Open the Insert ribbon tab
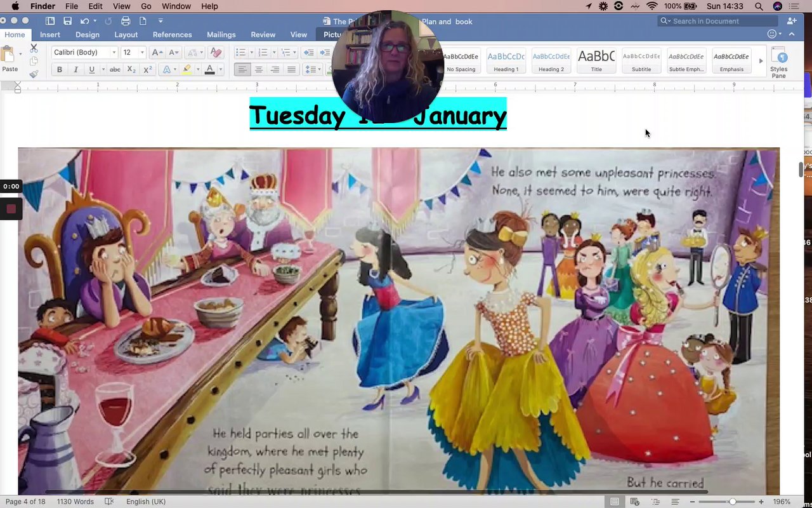This screenshot has width=812, height=508. pos(50,35)
